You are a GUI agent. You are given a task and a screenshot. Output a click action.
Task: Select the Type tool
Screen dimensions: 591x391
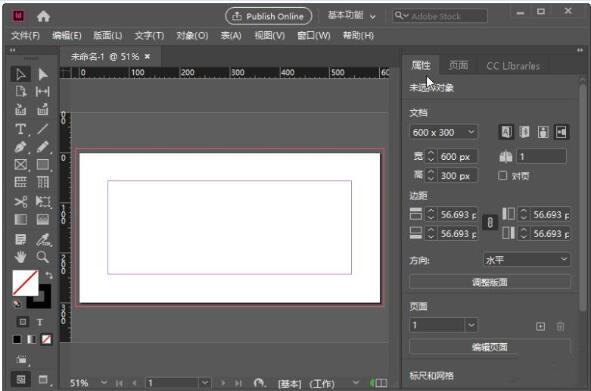20,129
